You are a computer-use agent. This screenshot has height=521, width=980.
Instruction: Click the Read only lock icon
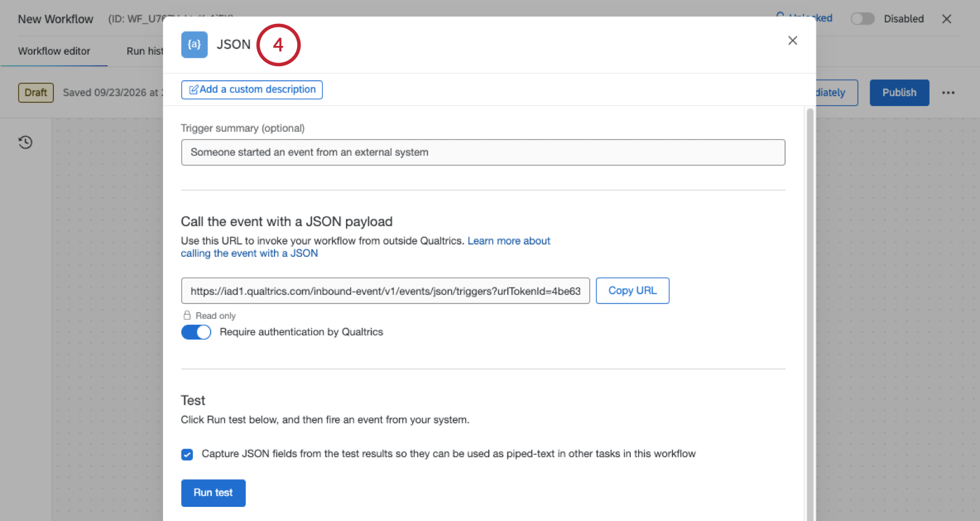187,315
